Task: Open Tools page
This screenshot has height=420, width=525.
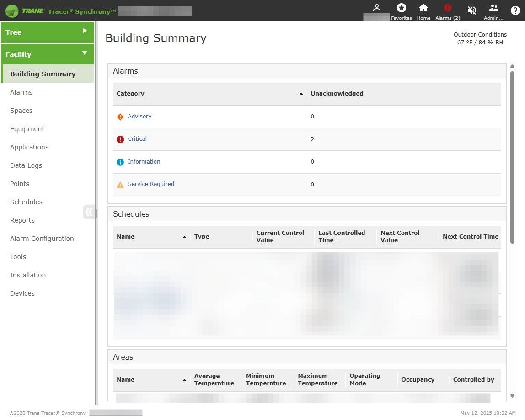Action: 18,257
